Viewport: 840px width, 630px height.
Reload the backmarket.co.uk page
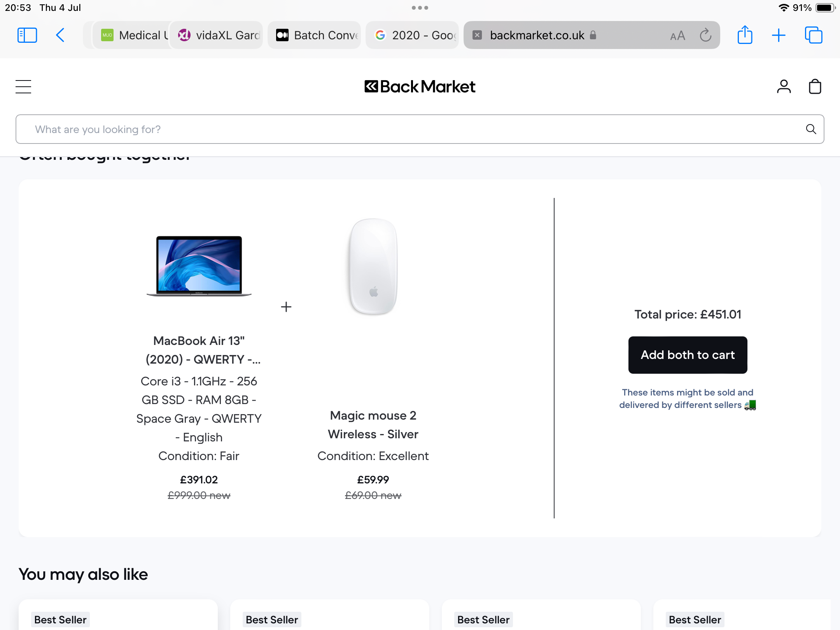(705, 35)
